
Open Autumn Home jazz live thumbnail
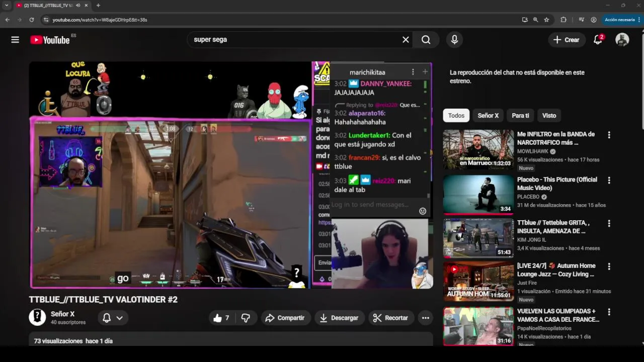click(478, 282)
